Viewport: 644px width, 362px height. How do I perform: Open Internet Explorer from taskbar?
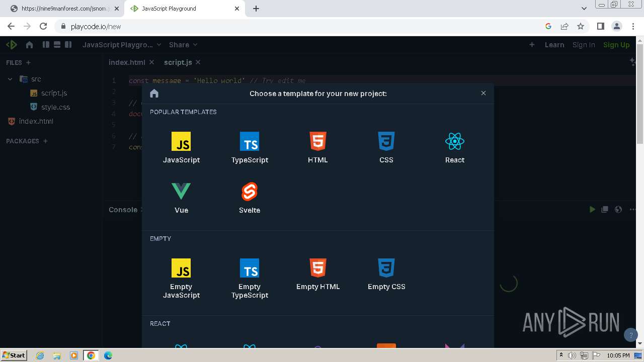40,355
